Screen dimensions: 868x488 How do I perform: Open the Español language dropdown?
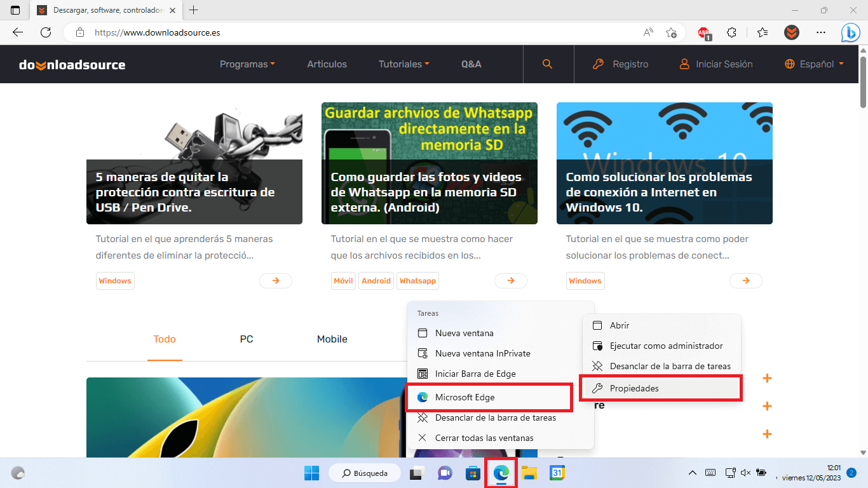pos(814,64)
